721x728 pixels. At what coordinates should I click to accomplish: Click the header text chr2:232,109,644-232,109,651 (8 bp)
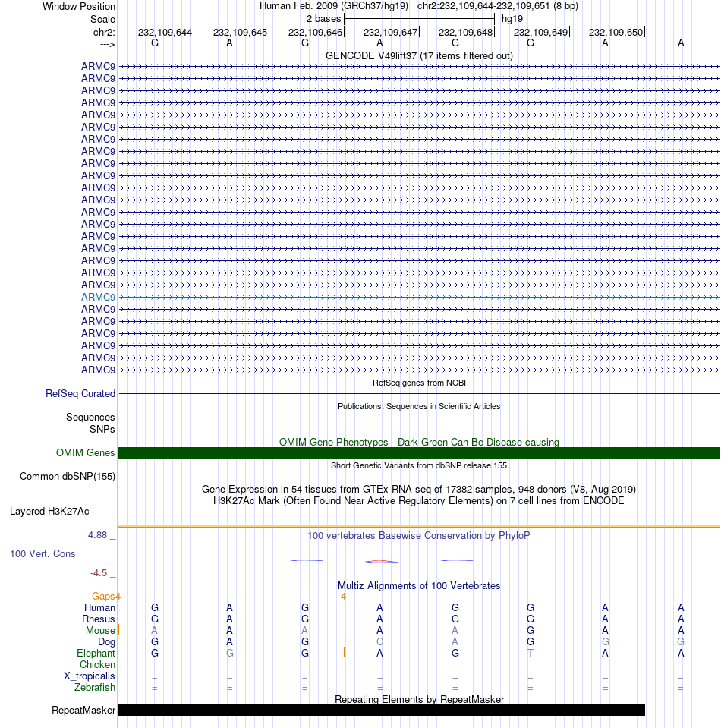(498, 6)
